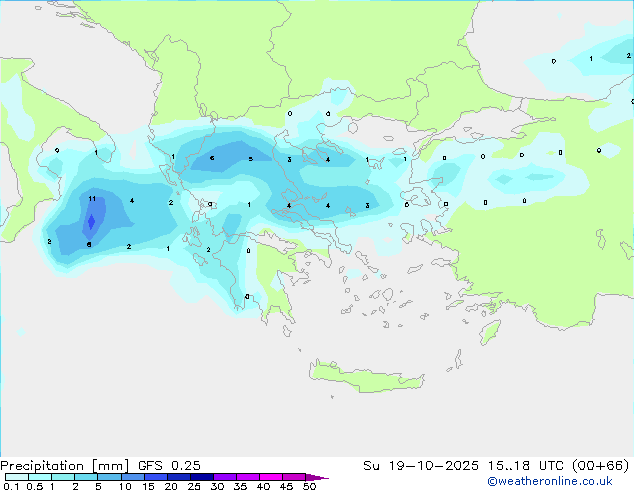Click the '(00+66)' forecast run label
The height and width of the screenshot is (490, 634).
(x=601, y=466)
